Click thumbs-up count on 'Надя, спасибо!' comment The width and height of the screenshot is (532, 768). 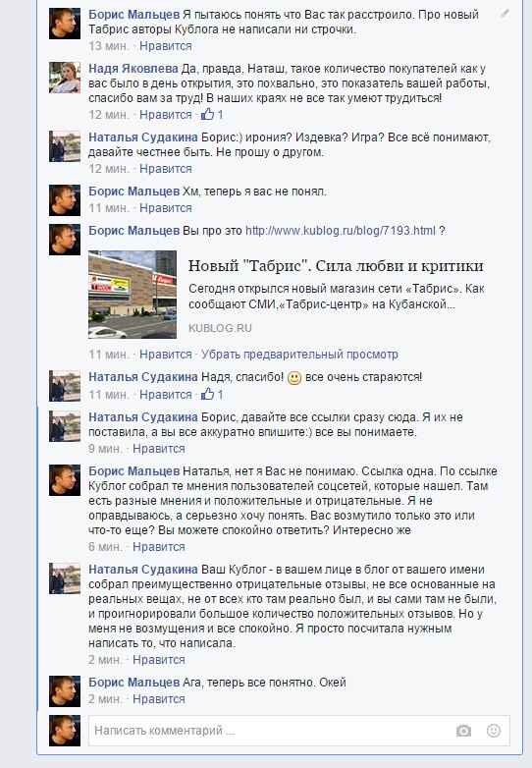212,394
